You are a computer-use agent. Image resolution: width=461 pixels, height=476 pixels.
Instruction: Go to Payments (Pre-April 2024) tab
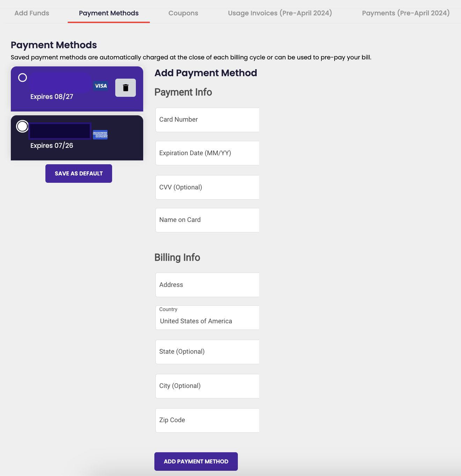tap(405, 13)
